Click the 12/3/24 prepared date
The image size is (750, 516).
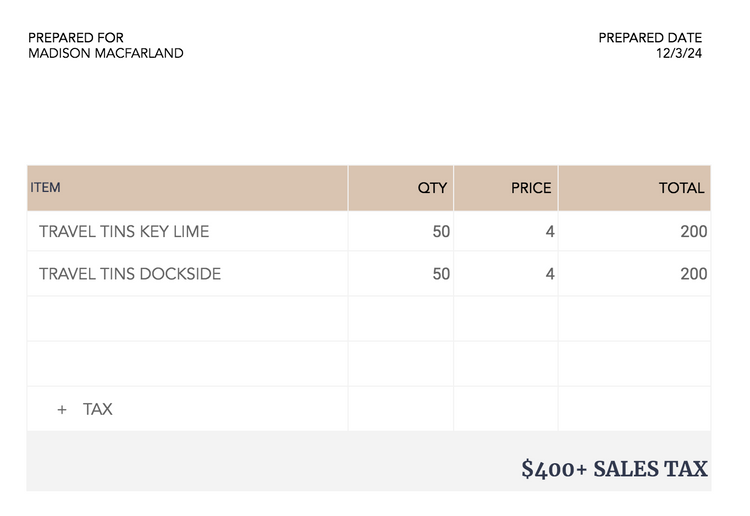click(x=679, y=53)
